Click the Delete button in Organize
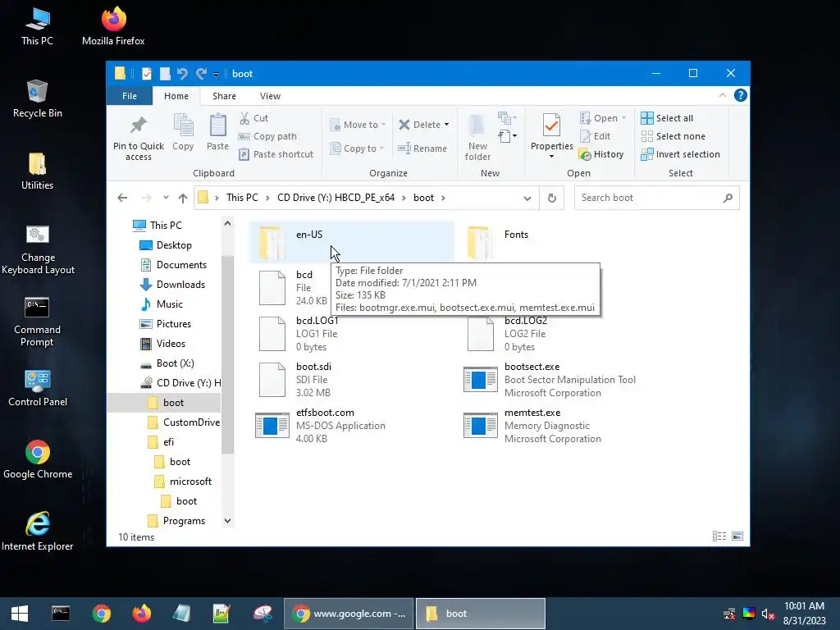 point(424,125)
